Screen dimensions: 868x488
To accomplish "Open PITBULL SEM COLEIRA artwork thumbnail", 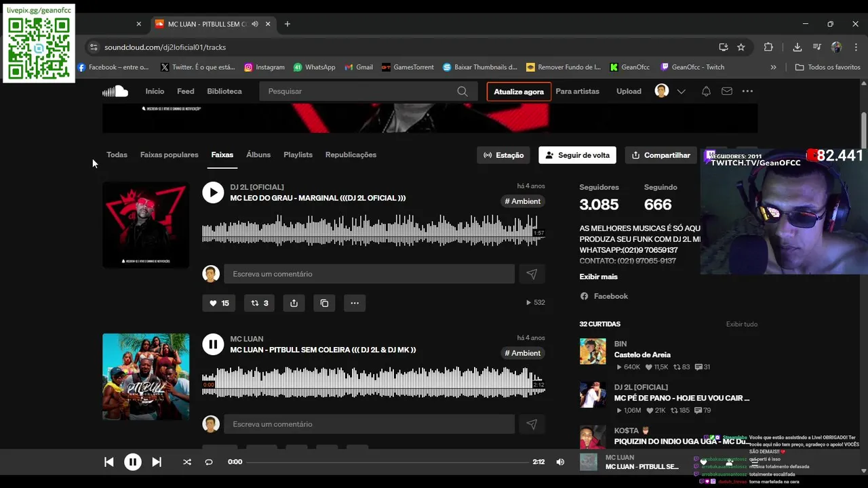I will coord(146,377).
